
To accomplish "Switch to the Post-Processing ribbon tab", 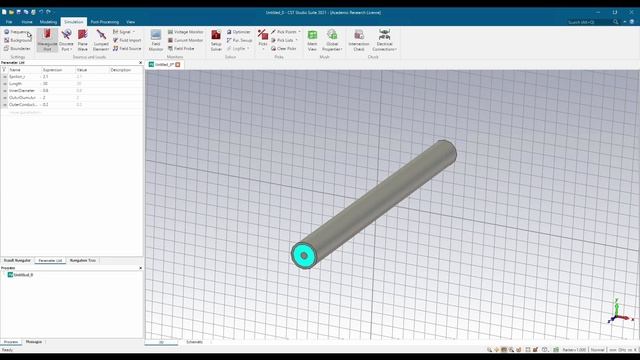I will tap(104, 22).
